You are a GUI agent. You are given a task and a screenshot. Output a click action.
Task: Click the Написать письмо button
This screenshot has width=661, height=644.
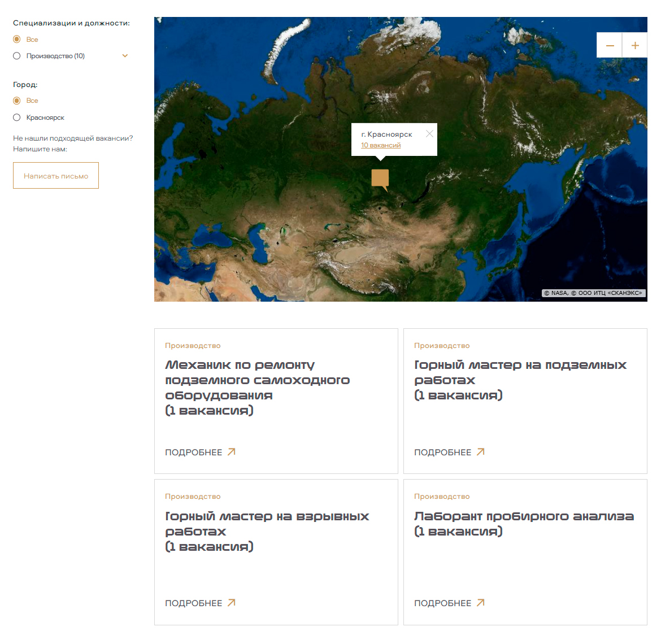tap(56, 176)
